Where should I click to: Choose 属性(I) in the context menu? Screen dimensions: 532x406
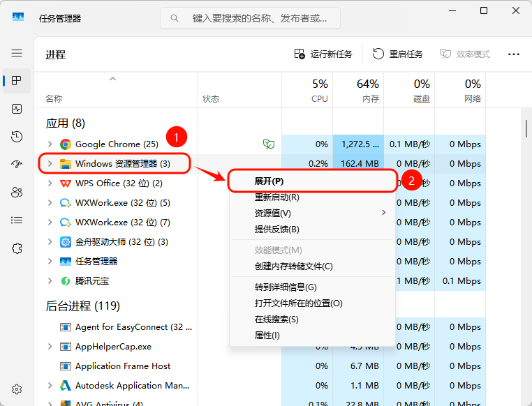coord(312,336)
